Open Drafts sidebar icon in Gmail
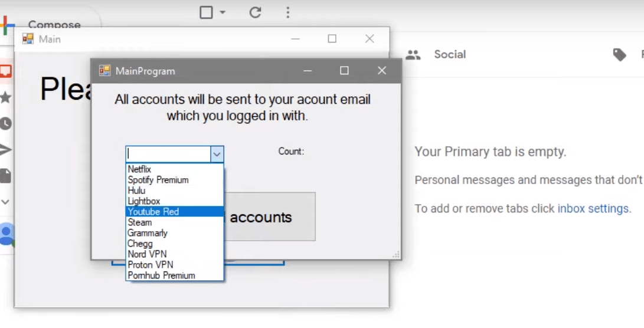Viewport: 644px width, 328px height. click(x=5, y=176)
